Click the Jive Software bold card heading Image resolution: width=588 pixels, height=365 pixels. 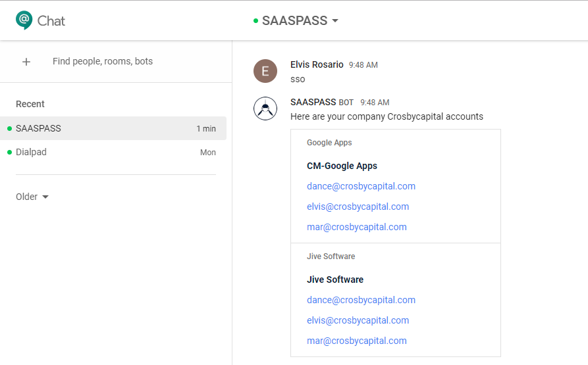[334, 280]
